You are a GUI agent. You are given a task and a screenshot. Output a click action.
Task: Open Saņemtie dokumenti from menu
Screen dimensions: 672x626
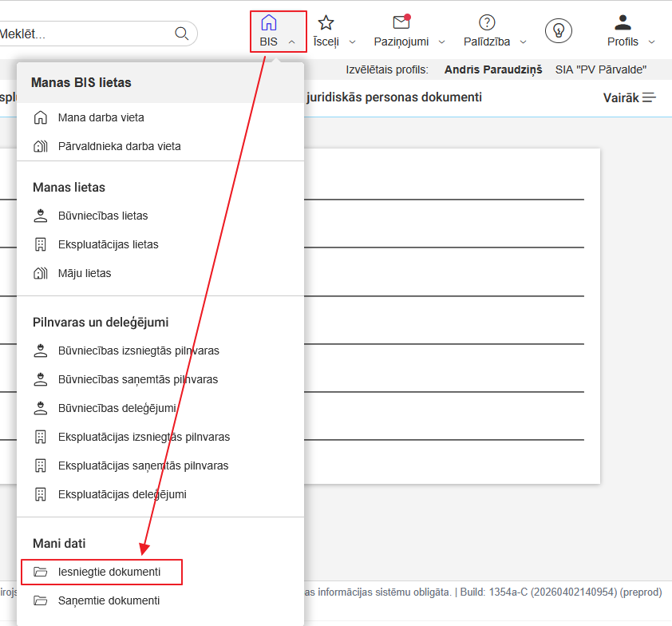[109, 600]
